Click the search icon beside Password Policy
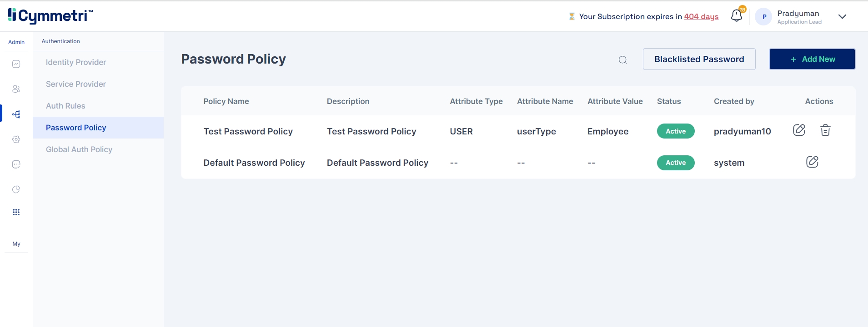The height and width of the screenshot is (327, 868). coord(622,59)
